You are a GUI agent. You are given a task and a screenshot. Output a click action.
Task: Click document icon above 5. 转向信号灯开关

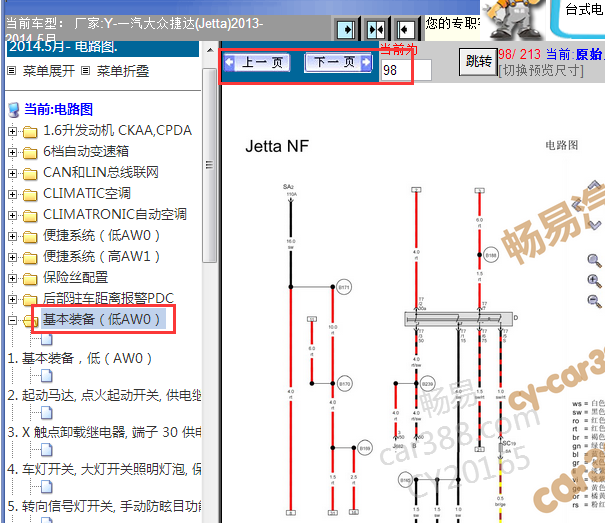[x=47, y=487]
